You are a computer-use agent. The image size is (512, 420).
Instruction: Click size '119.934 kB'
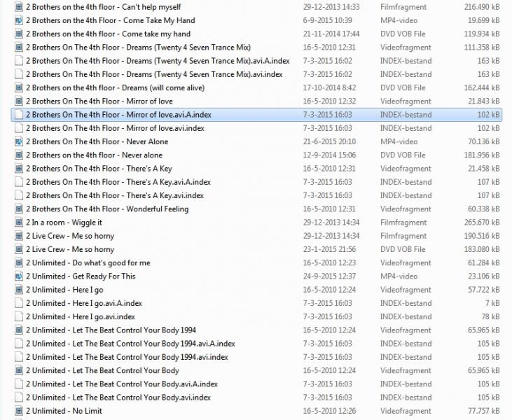pos(482,34)
